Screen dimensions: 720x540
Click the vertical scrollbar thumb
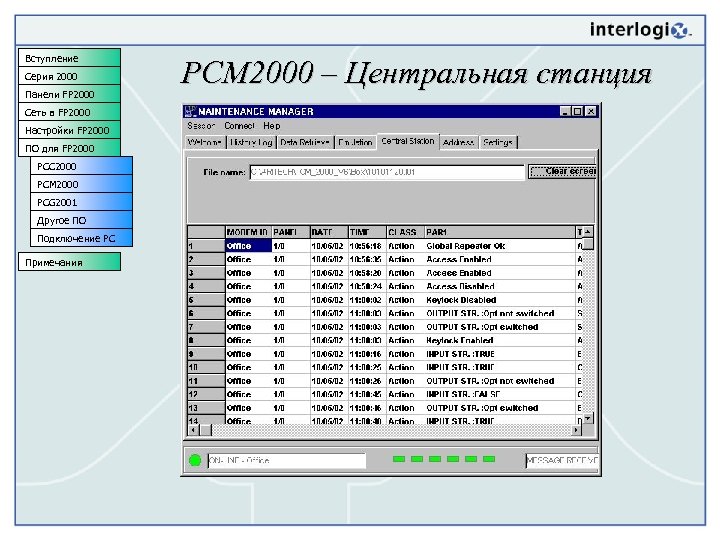coord(588,244)
